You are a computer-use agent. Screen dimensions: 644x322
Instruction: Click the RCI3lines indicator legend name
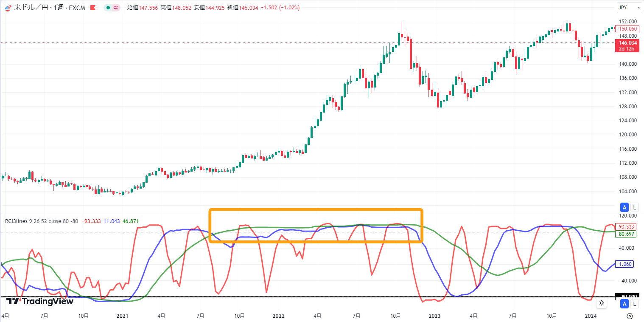[x=16, y=221]
